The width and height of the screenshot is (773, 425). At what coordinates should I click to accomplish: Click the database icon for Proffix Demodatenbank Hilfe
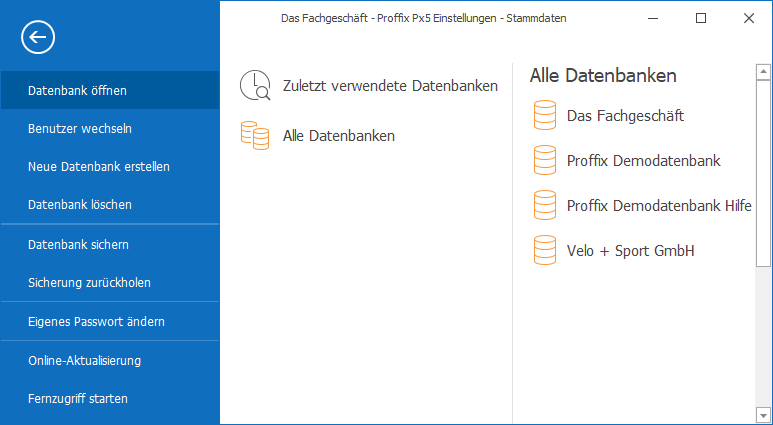point(545,206)
